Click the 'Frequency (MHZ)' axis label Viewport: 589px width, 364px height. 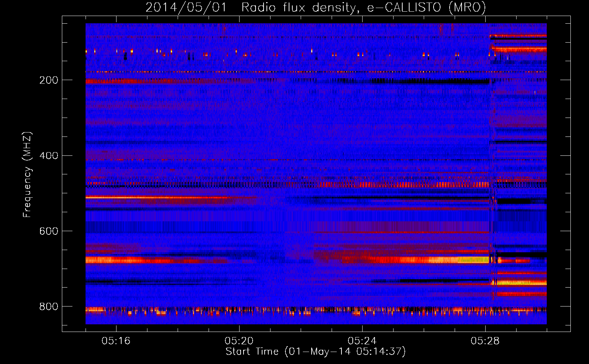[x=27, y=175]
